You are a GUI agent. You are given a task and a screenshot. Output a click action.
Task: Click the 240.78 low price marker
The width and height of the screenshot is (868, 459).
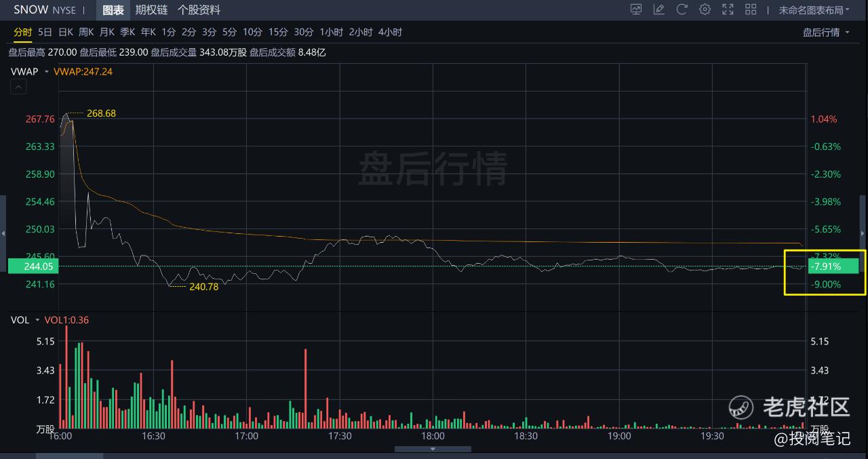pyautogui.click(x=203, y=287)
